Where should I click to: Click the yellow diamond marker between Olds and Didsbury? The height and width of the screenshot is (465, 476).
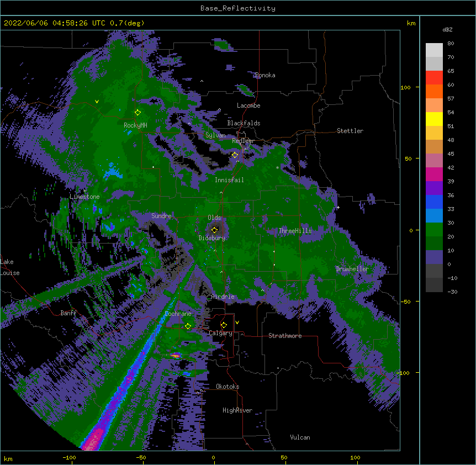click(215, 230)
